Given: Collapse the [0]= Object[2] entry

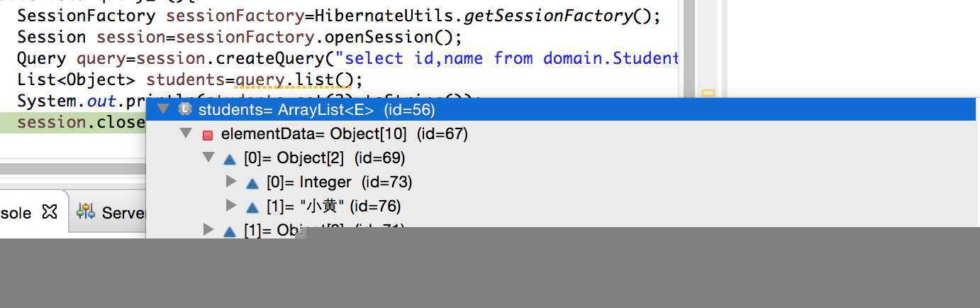Looking at the screenshot, I should click(x=208, y=157).
